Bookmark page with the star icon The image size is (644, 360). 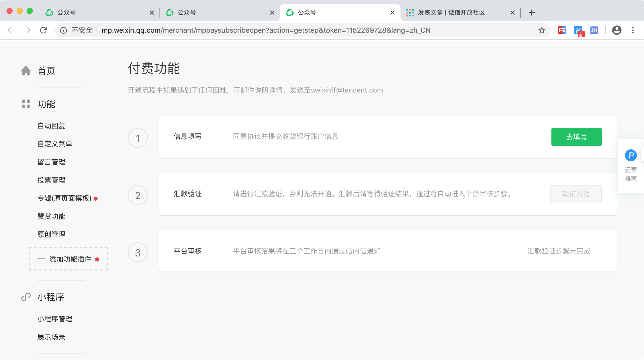(x=542, y=30)
